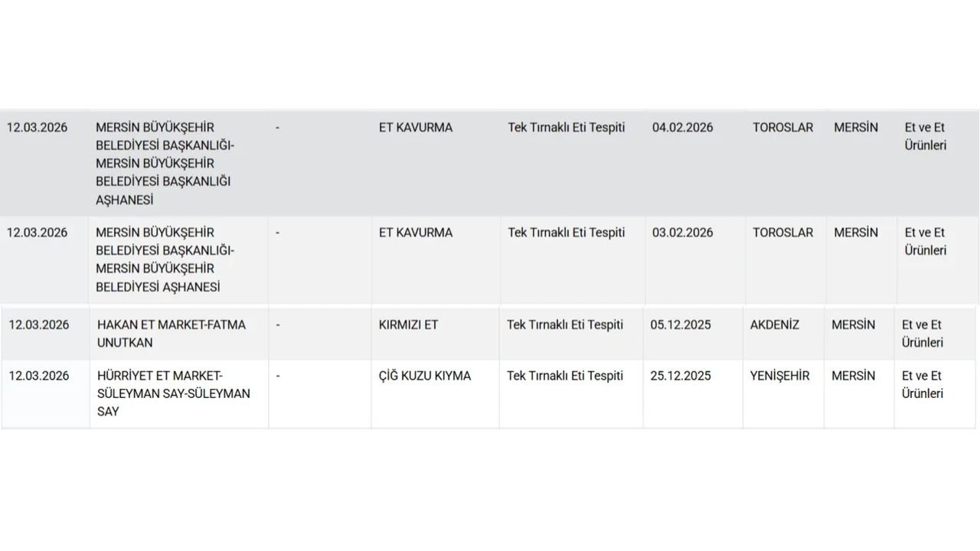
Task: Select the 25.12.2025 date cell
Action: coord(681,376)
